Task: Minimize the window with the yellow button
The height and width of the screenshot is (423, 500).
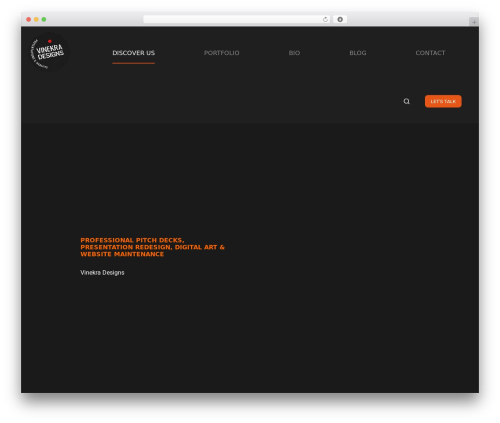Action: (x=36, y=19)
